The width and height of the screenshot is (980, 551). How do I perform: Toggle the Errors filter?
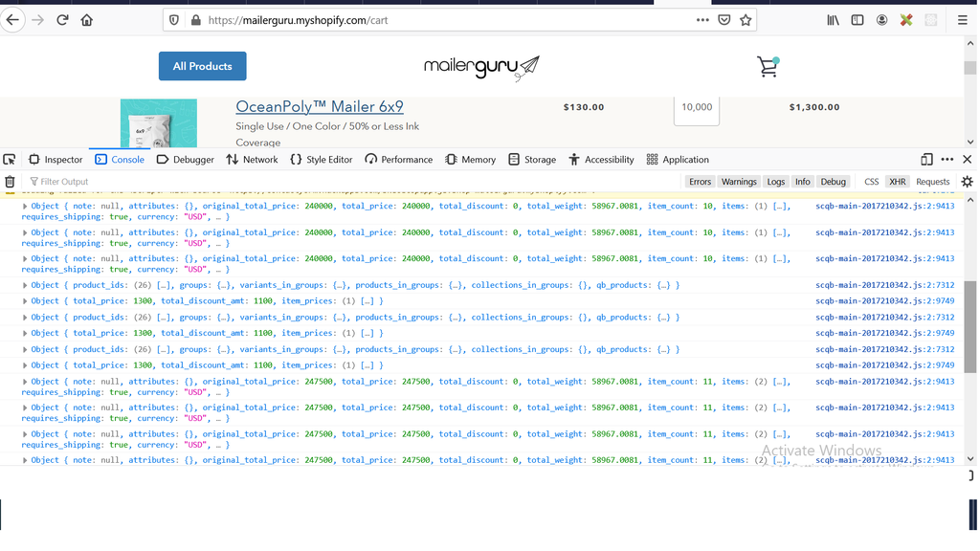(x=700, y=181)
